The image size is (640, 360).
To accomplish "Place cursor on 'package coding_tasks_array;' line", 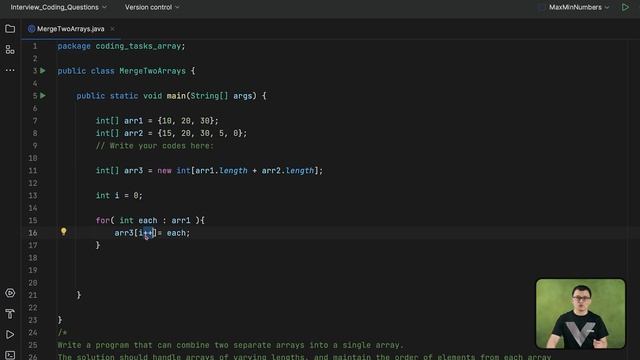I will pos(121,46).
